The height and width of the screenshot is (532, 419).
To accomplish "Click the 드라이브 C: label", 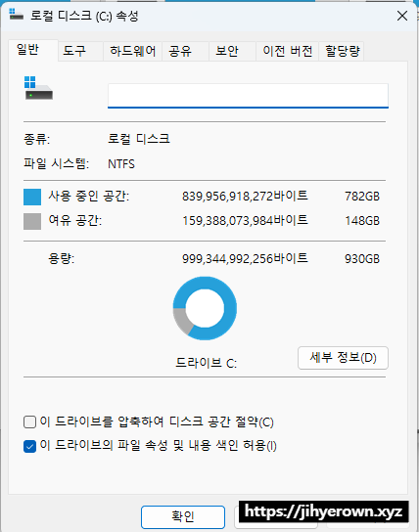I will pos(207,363).
